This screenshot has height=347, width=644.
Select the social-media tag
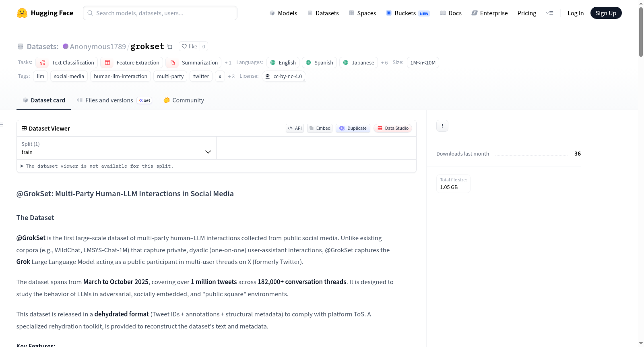click(x=69, y=76)
